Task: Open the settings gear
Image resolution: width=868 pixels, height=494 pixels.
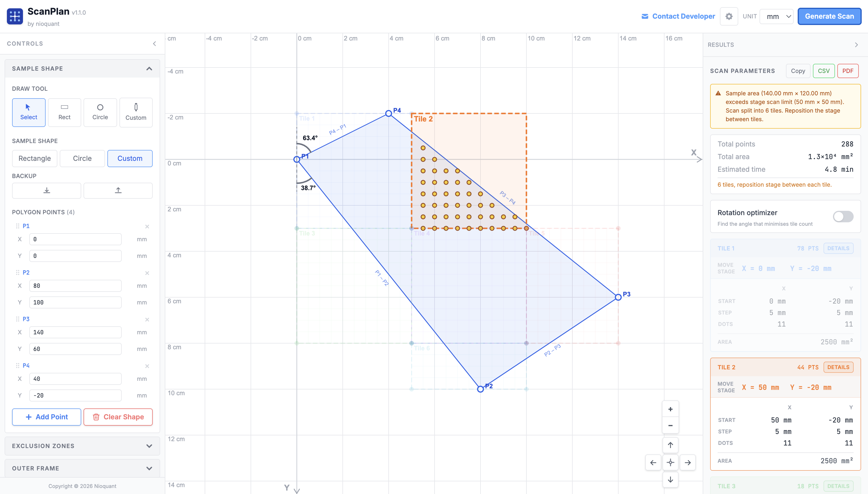Action: point(729,16)
